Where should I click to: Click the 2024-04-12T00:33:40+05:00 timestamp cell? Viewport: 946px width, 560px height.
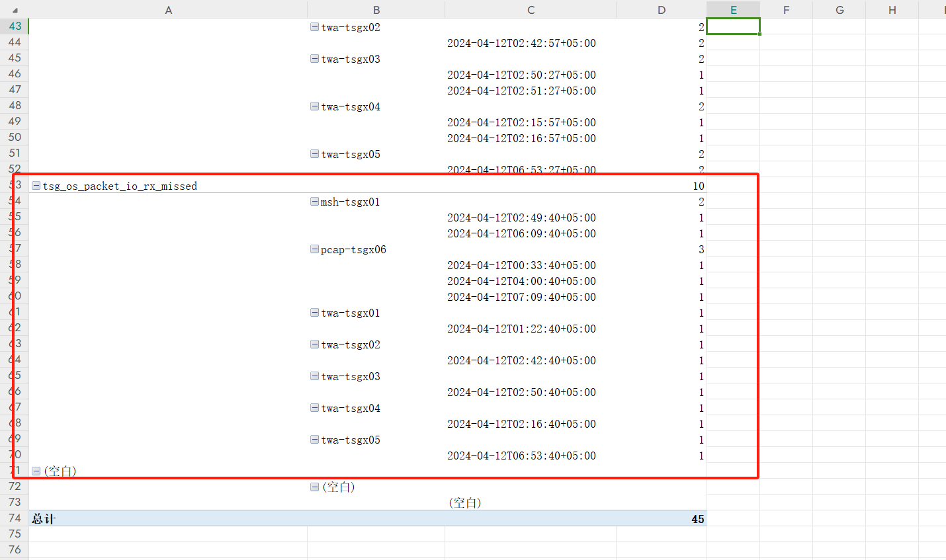(521, 265)
